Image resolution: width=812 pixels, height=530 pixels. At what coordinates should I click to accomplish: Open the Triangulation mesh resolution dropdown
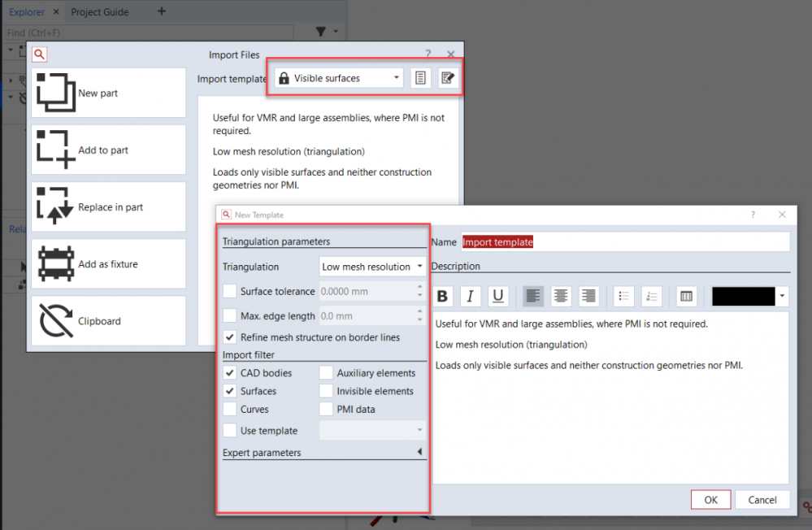373,267
